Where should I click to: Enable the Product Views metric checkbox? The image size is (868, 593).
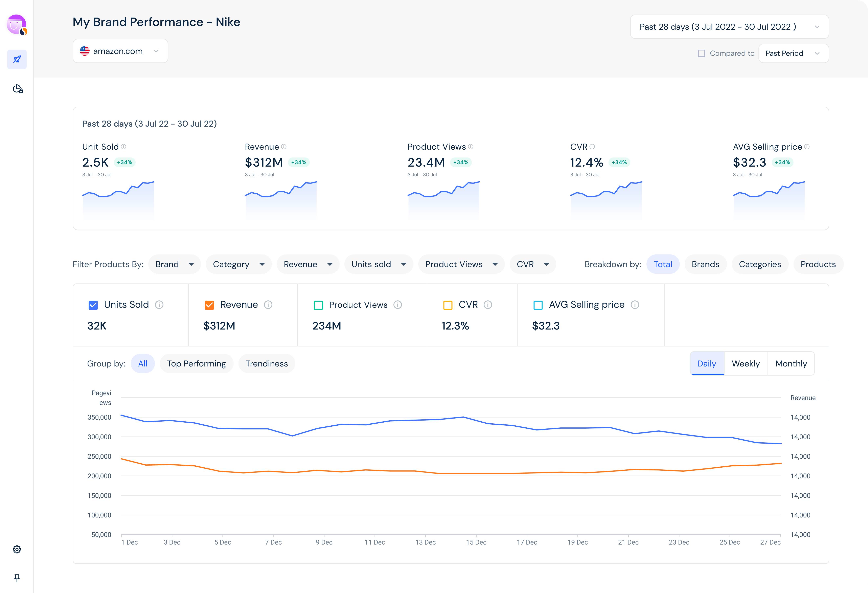tap(318, 305)
